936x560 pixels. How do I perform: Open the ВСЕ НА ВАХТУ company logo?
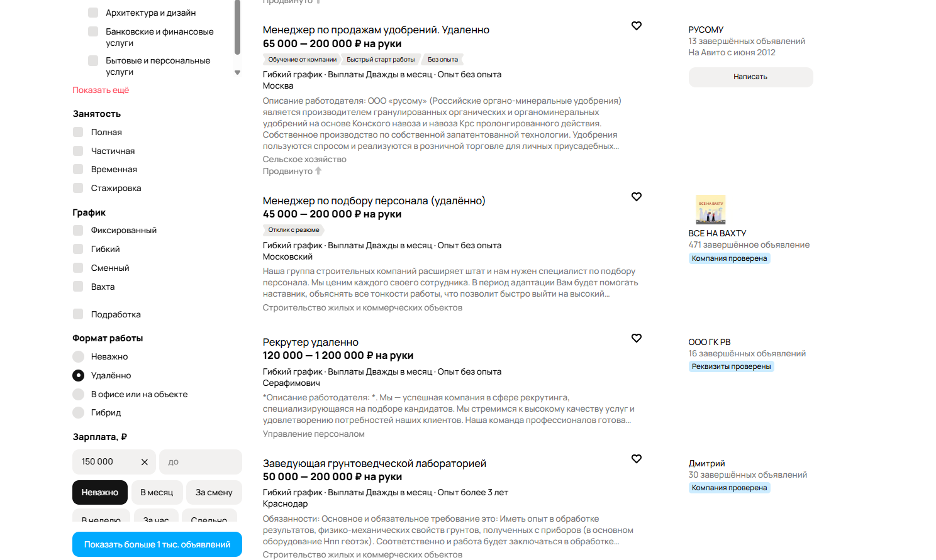711,209
